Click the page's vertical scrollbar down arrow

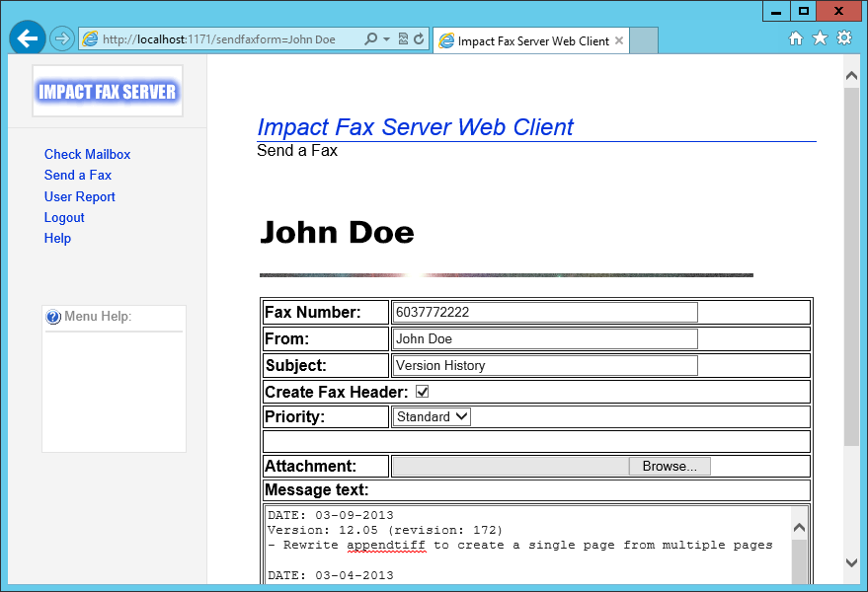[851, 562]
